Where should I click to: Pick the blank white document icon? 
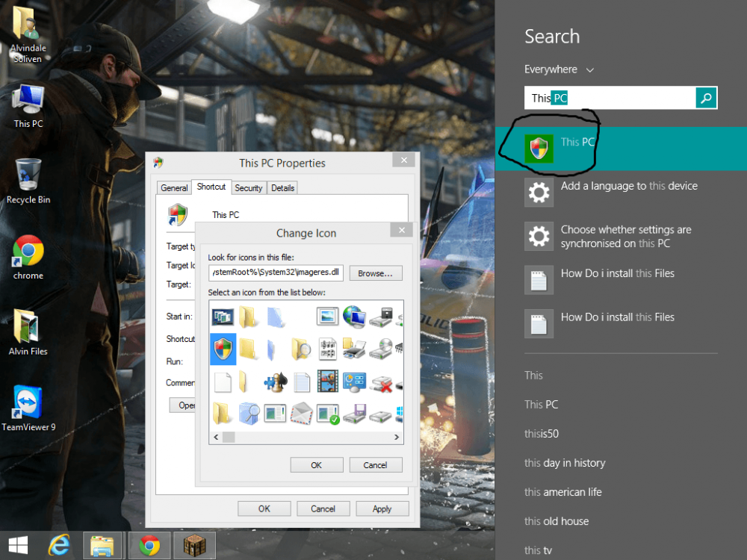point(223,382)
